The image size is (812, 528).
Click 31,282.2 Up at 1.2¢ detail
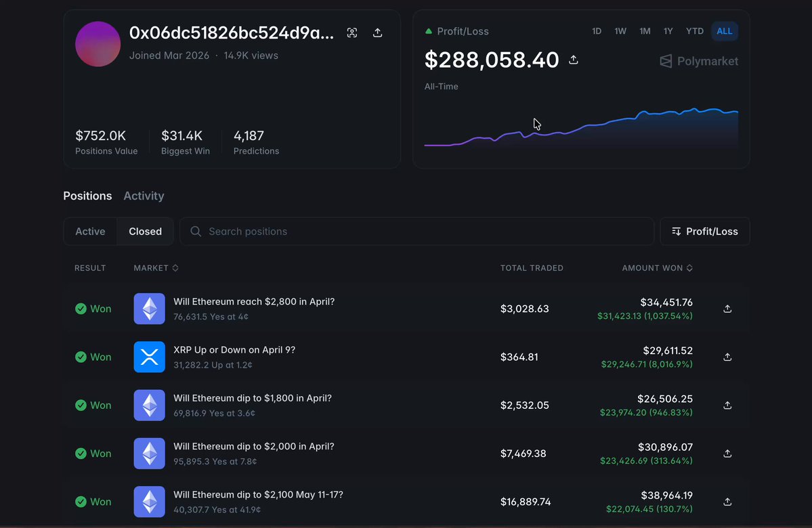tap(213, 364)
